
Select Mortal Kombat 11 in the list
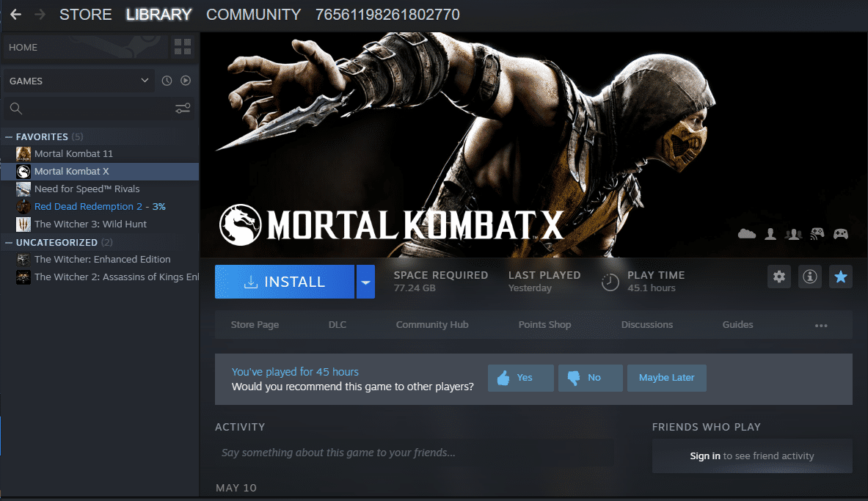(x=100, y=154)
